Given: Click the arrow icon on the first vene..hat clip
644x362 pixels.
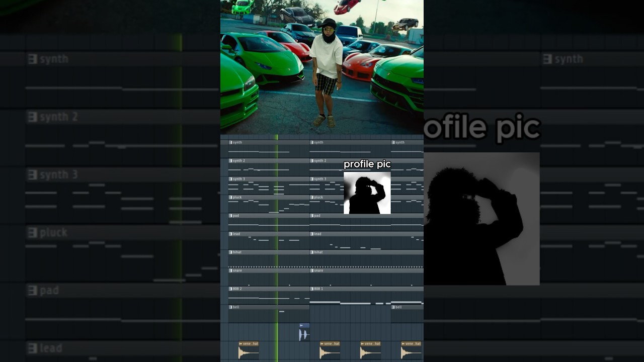Looking at the screenshot, I should (241, 344).
